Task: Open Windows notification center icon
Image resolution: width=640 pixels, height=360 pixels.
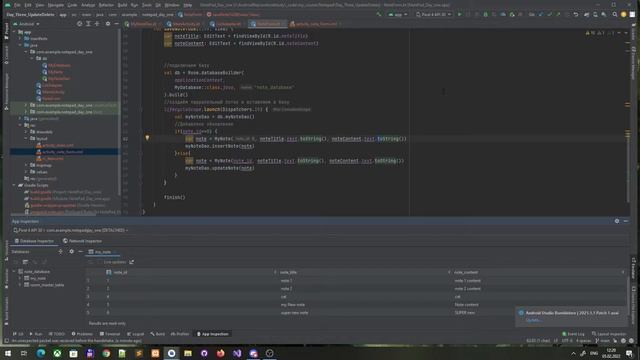Action: click(x=629, y=353)
